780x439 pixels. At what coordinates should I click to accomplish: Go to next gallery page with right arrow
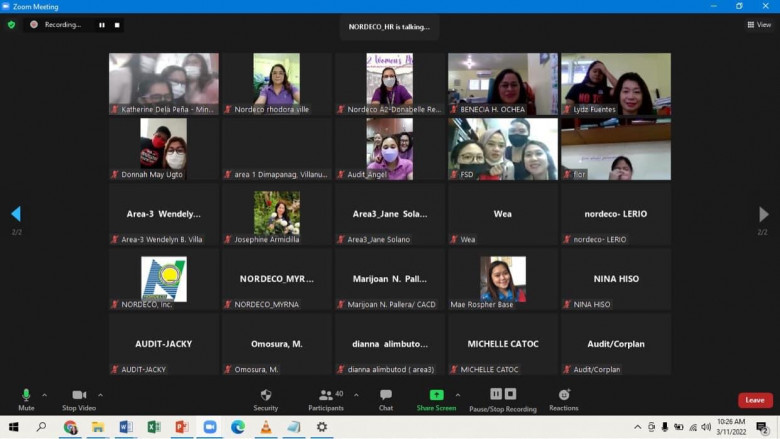click(763, 214)
